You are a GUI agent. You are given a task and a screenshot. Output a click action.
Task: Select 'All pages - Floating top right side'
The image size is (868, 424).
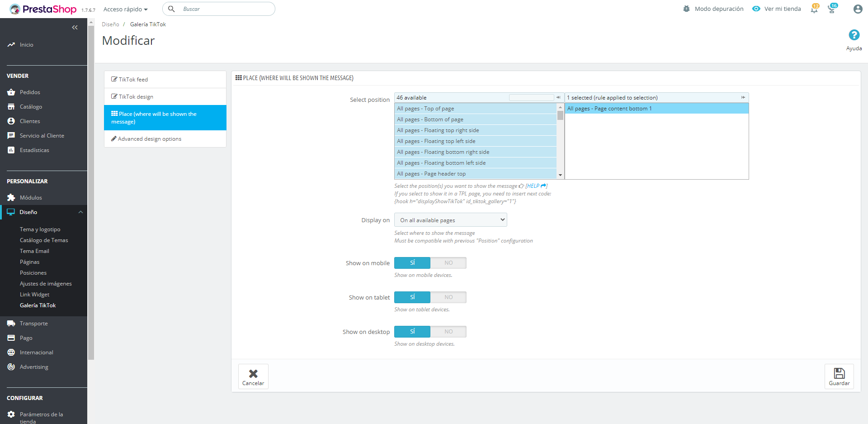[476, 130]
